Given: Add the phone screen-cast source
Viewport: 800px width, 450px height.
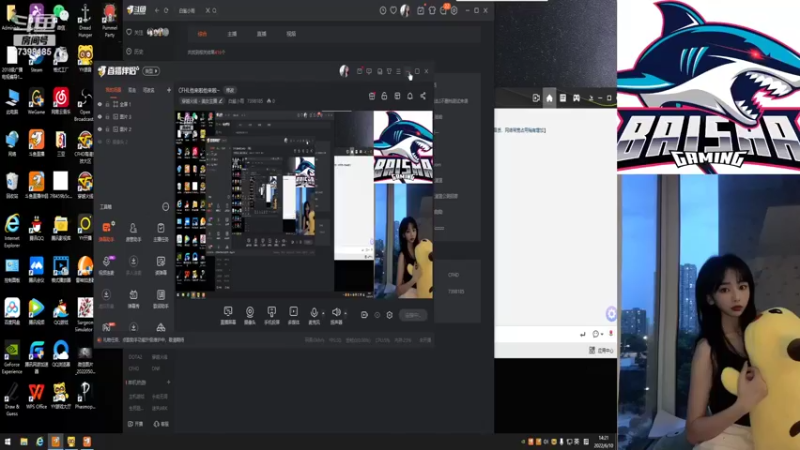Looking at the screenshot, I should coord(271,314).
